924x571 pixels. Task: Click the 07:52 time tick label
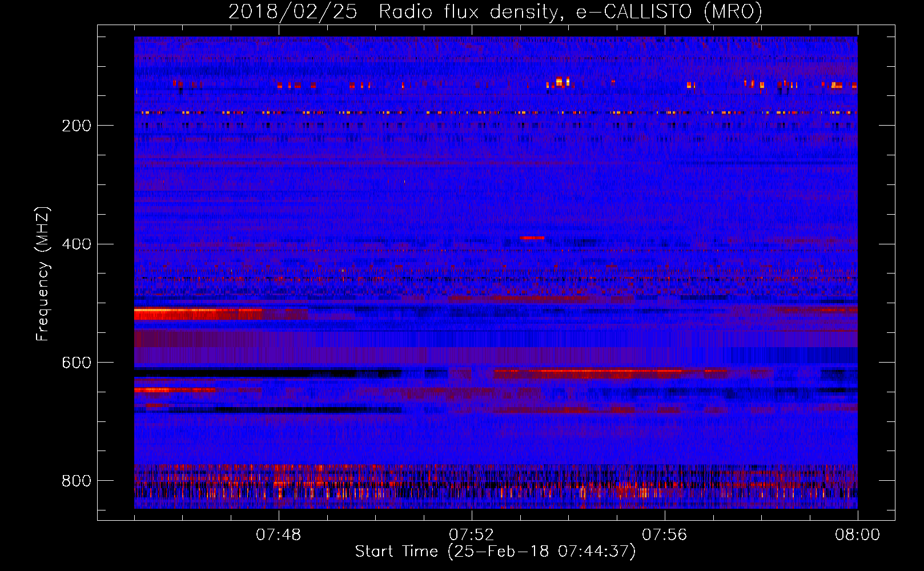click(x=472, y=535)
